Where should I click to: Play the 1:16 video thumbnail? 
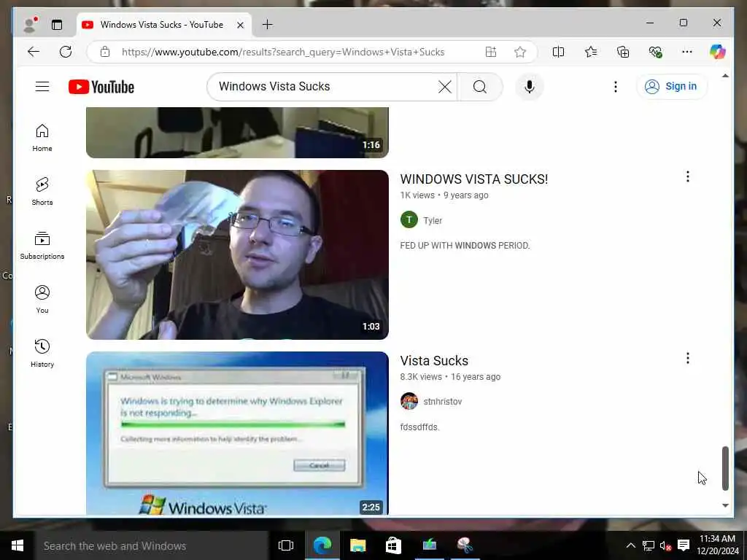coord(237,133)
